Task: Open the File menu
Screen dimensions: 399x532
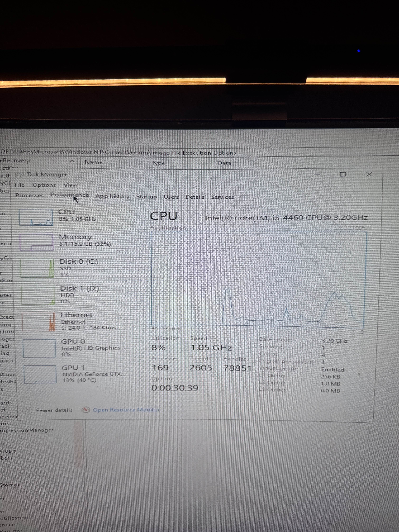Action: [x=20, y=185]
